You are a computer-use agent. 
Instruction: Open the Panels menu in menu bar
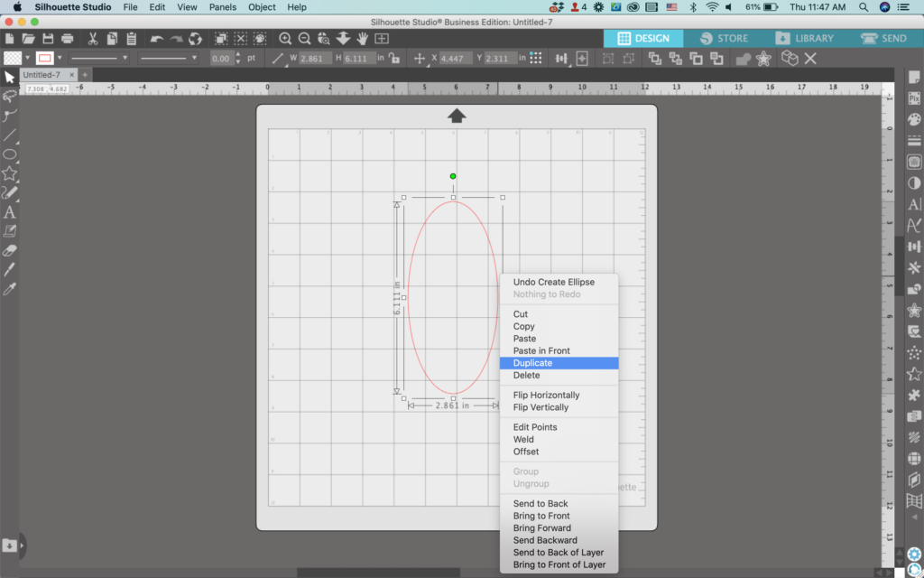[223, 7]
